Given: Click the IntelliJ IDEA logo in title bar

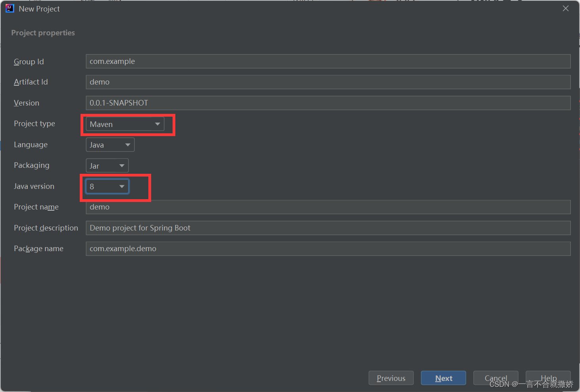Looking at the screenshot, I should [x=10, y=8].
